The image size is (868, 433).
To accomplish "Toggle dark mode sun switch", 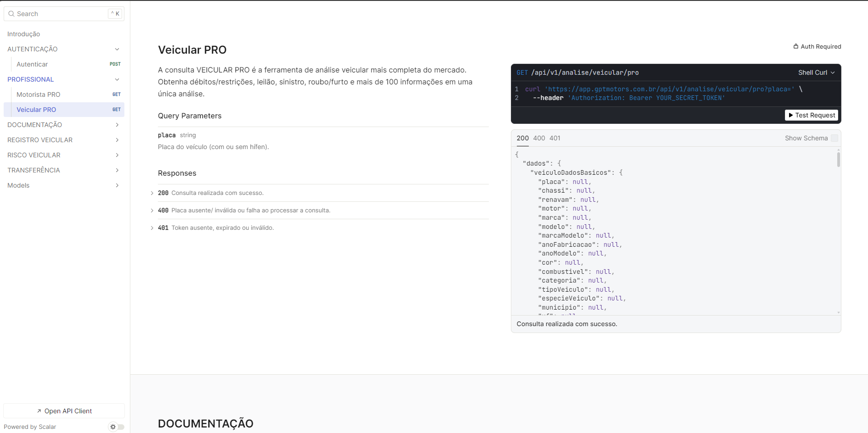I will point(116,427).
